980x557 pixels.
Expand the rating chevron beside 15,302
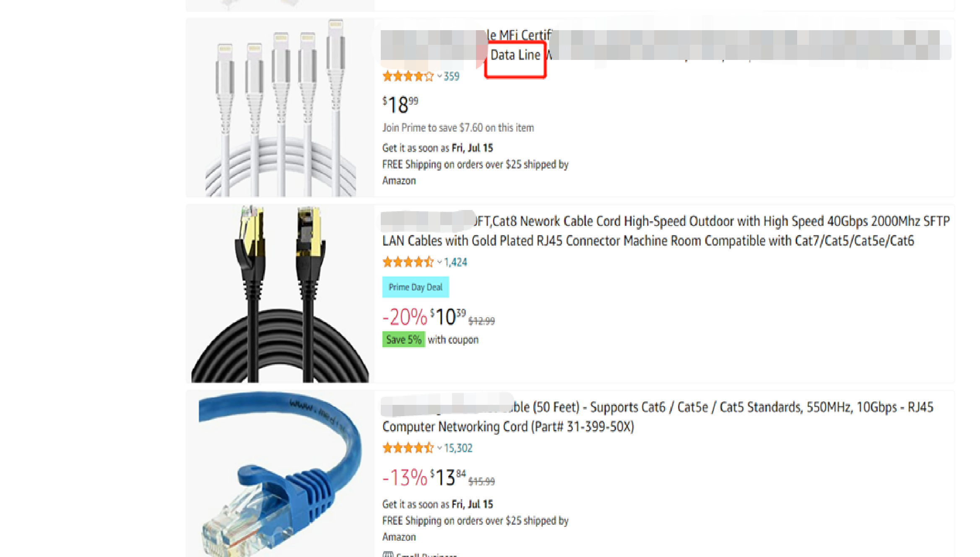[x=439, y=448]
